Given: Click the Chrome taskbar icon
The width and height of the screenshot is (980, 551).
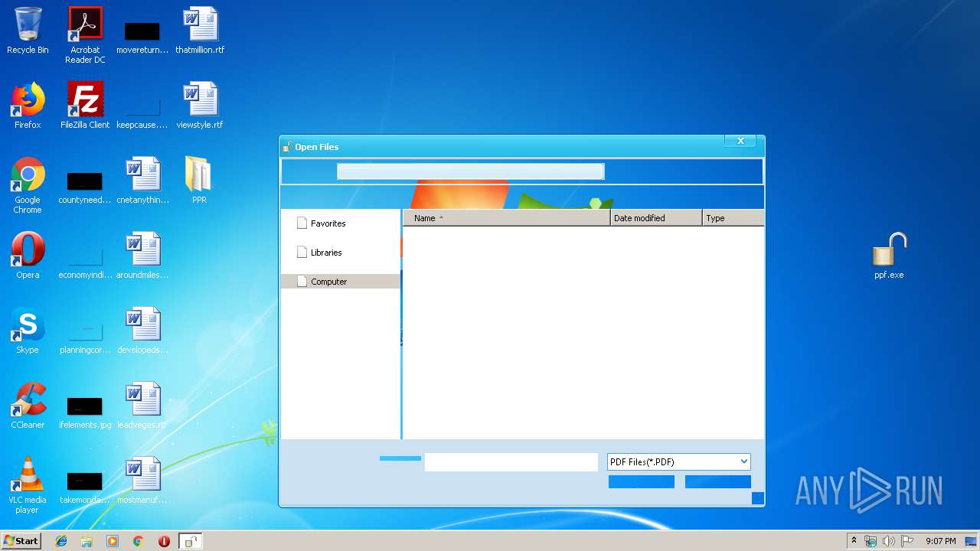Looking at the screenshot, I should point(139,541).
